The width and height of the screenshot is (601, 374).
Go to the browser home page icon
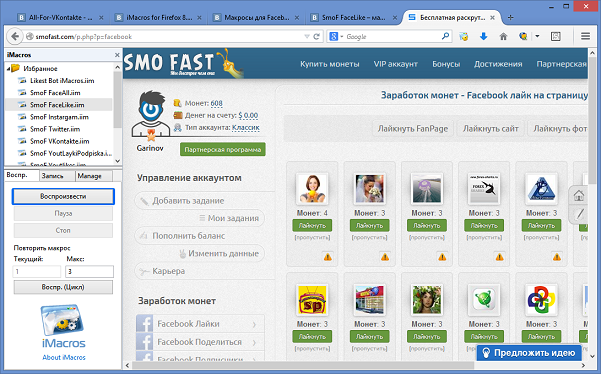(x=503, y=36)
